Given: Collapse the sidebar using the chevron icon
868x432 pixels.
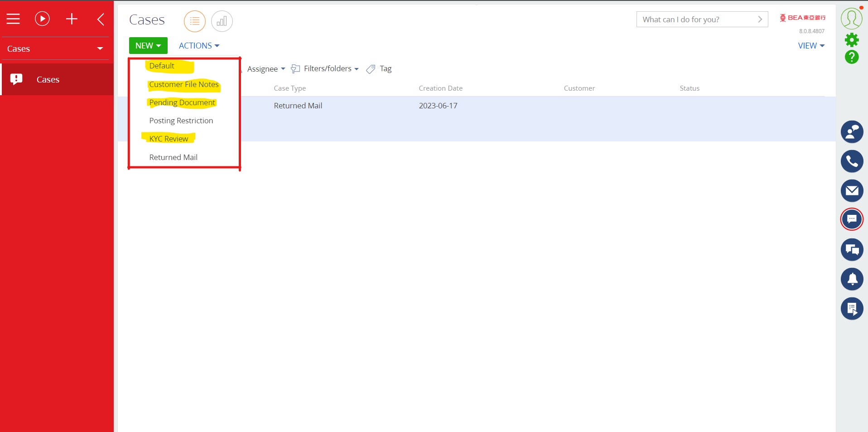Looking at the screenshot, I should click(x=100, y=19).
